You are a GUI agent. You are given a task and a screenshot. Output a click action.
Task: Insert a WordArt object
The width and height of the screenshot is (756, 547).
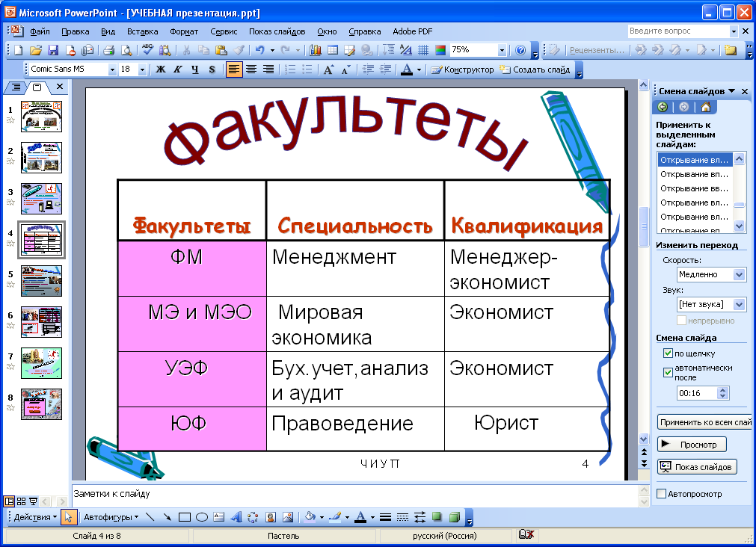[x=236, y=517]
